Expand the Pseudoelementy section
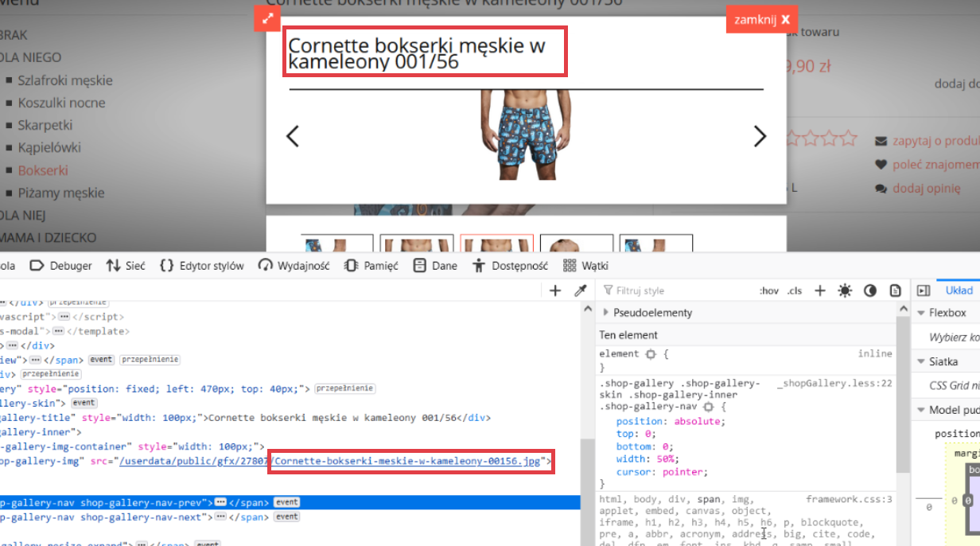Screen dimensions: 980x546 tap(652, 313)
